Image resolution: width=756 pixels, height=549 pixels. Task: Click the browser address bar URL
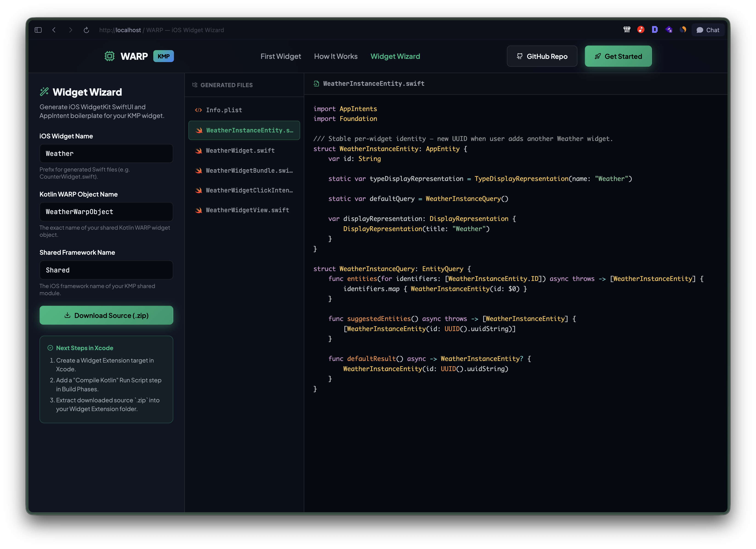pos(161,30)
